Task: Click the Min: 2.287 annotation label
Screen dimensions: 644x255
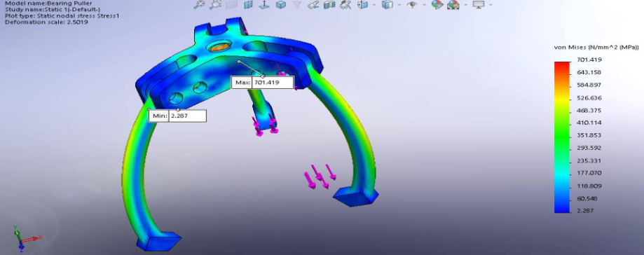Action: (x=177, y=116)
